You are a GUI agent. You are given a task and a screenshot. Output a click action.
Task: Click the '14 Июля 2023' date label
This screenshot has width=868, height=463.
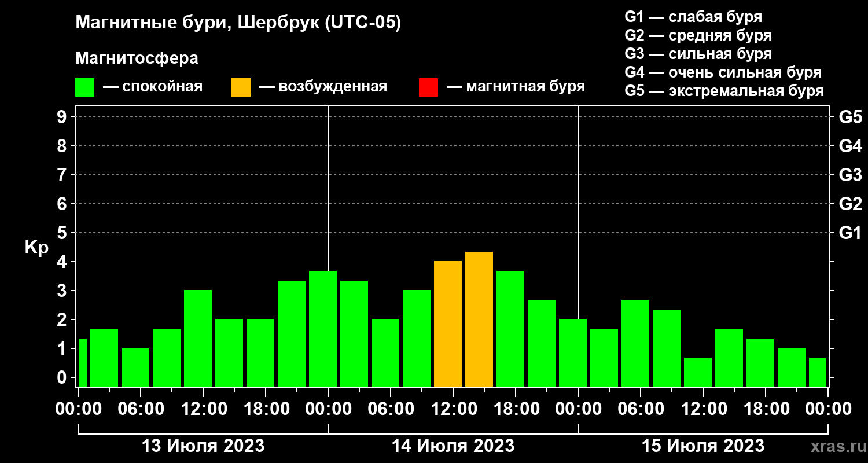pyautogui.click(x=453, y=446)
